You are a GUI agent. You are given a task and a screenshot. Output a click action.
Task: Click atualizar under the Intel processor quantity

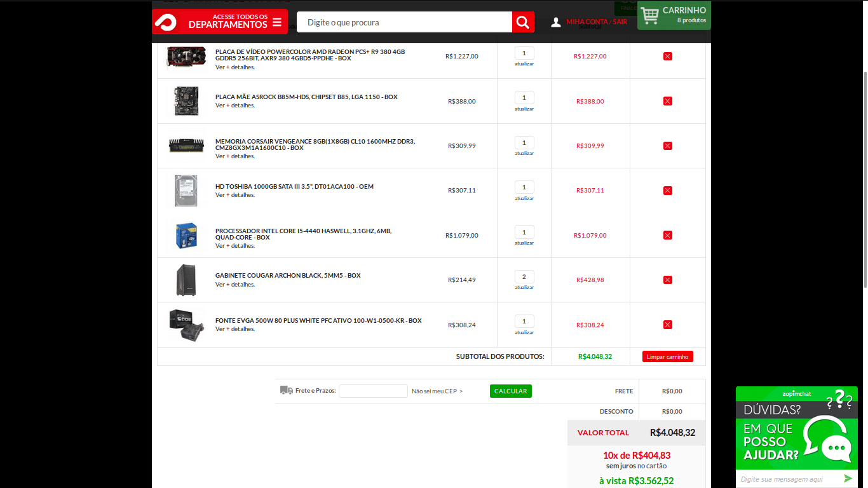(x=524, y=243)
